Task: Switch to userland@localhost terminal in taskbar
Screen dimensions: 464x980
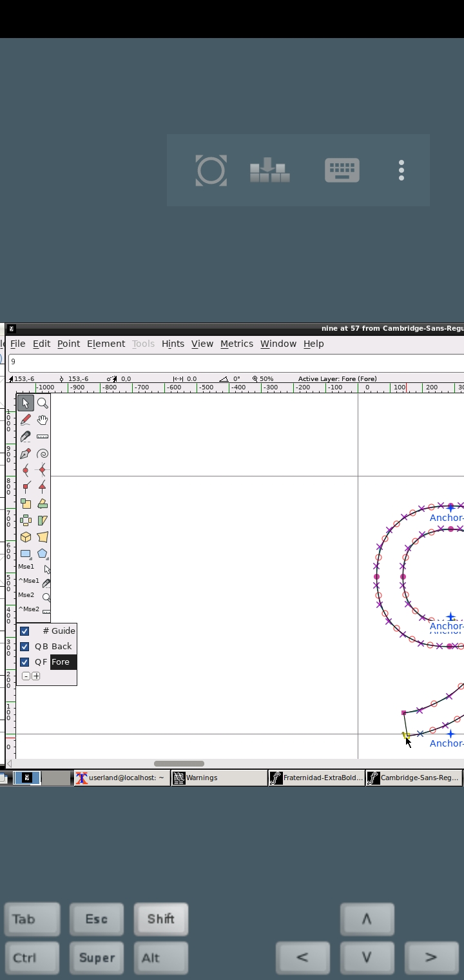Action: point(122,778)
